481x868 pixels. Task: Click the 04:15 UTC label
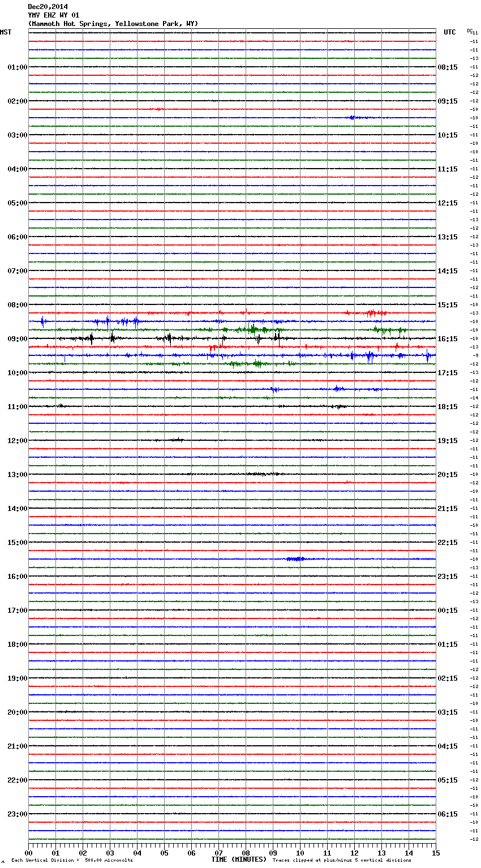click(448, 746)
